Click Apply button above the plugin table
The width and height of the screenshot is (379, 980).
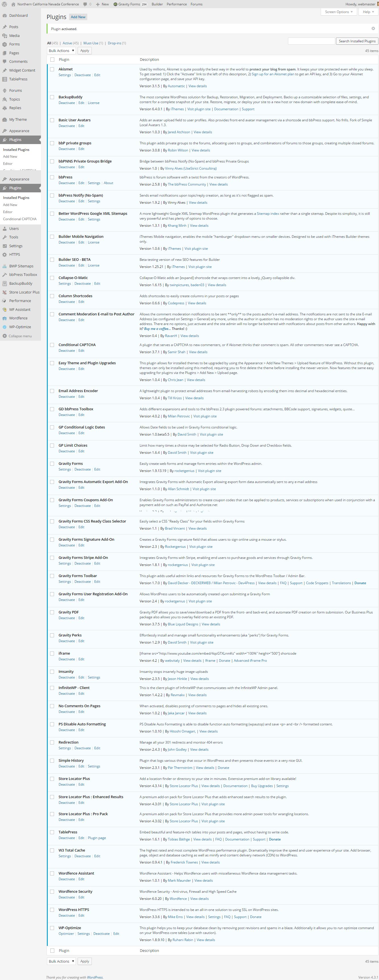click(x=85, y=51)
